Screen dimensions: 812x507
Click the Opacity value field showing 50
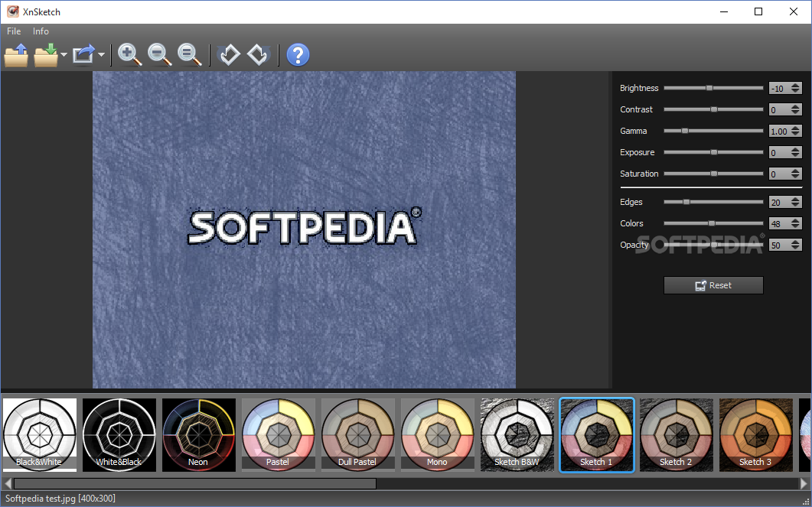pos(779,245)
